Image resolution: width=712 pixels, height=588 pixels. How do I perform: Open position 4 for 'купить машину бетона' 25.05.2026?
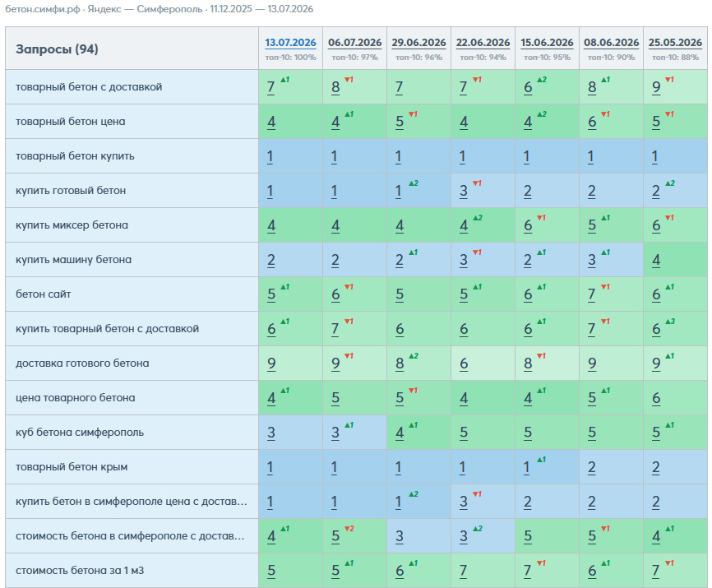[x=656, y=260]
